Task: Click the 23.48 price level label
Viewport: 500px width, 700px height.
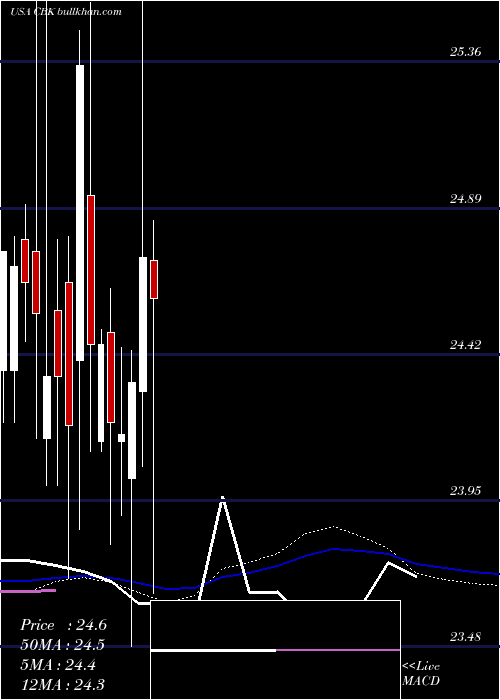Action: [465, 637]
